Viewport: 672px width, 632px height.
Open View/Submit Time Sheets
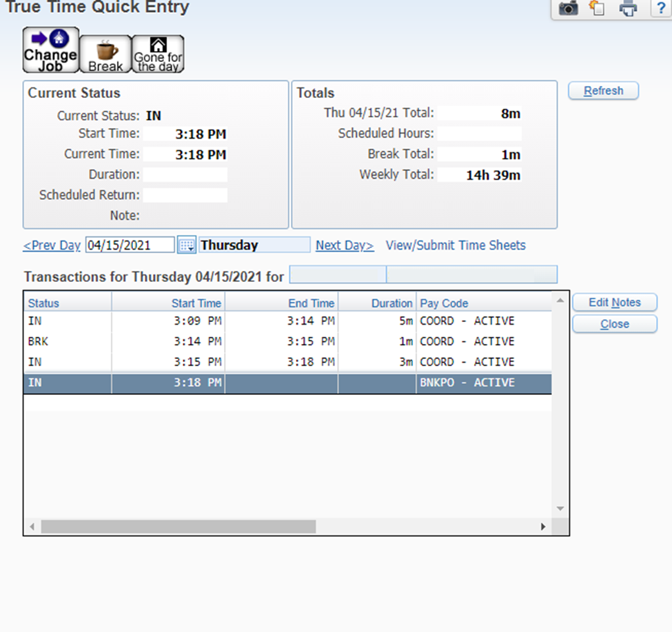pos(456,245)
